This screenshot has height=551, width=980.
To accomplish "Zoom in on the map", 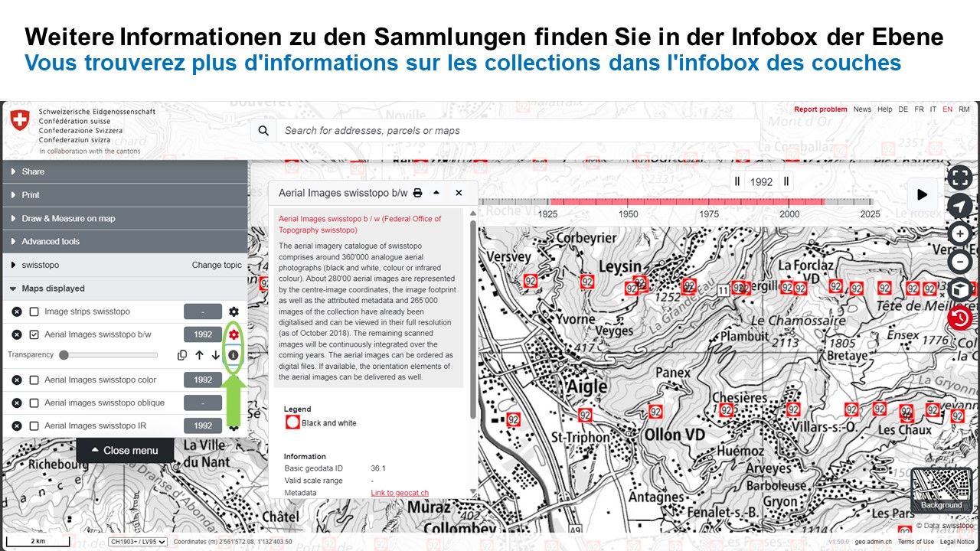I will tap(959, 234).
